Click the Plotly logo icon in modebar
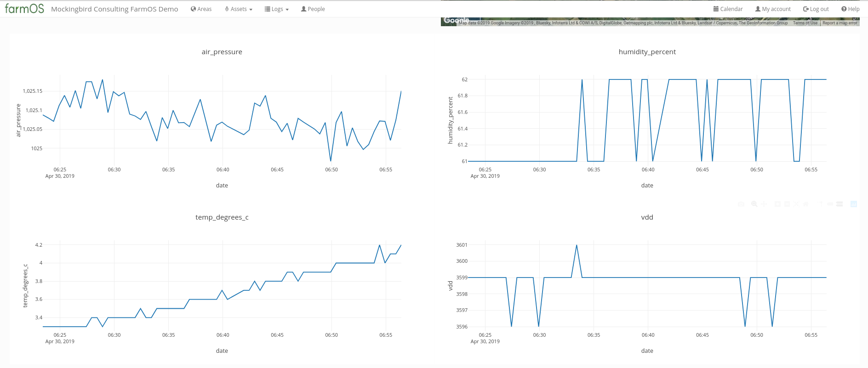 click(853, 204)
